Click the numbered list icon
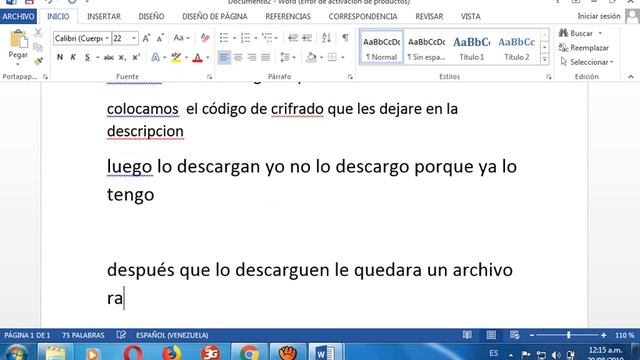The image size is (640, 360). tap(245, 38)
